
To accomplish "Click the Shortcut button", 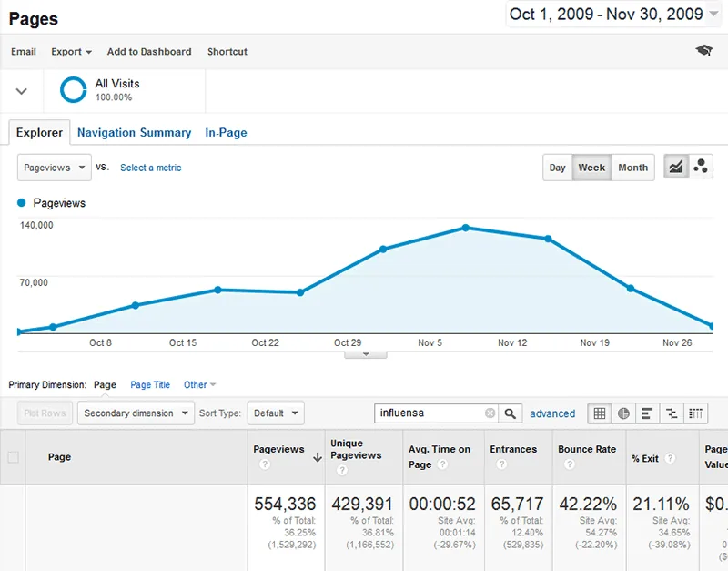I will tap(227, 52).
